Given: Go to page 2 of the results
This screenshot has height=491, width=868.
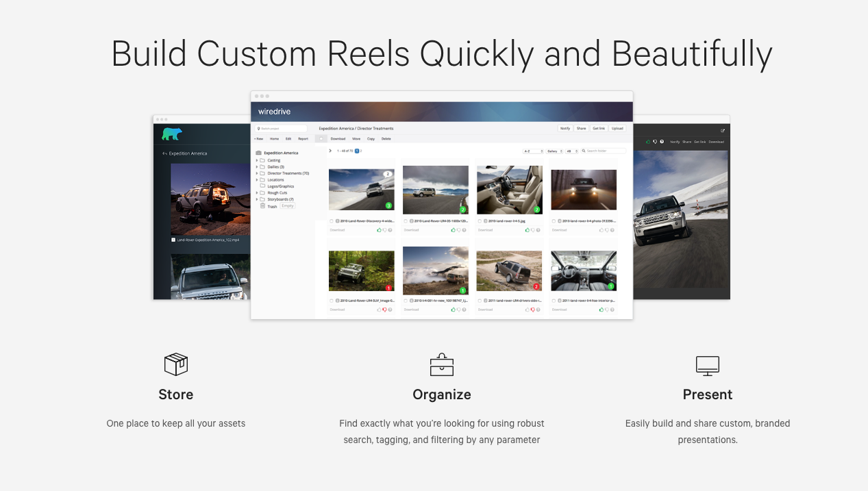Looking at the screenshot, I should pos(360,151).
